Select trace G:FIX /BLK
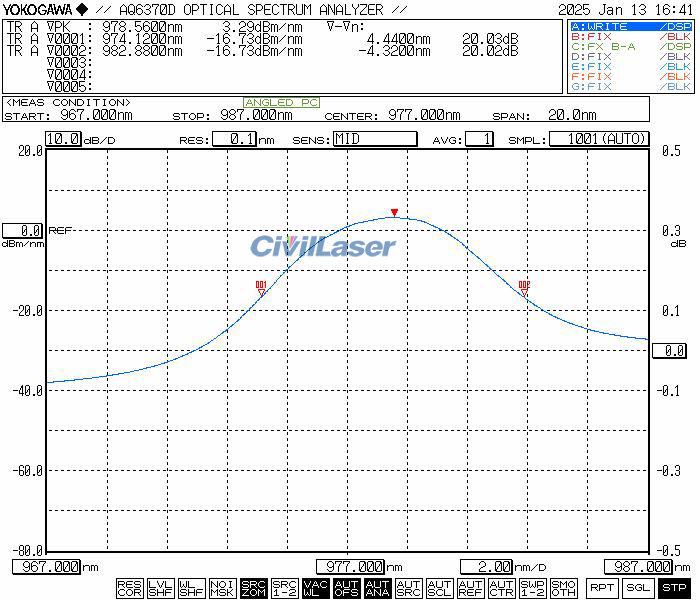700x600 pixels. tap(631, 87)
